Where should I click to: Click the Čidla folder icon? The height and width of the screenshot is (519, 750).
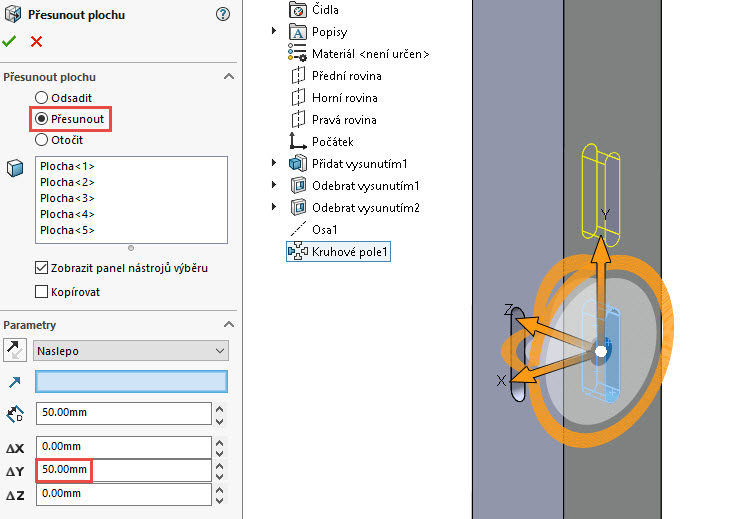point(298,10)
